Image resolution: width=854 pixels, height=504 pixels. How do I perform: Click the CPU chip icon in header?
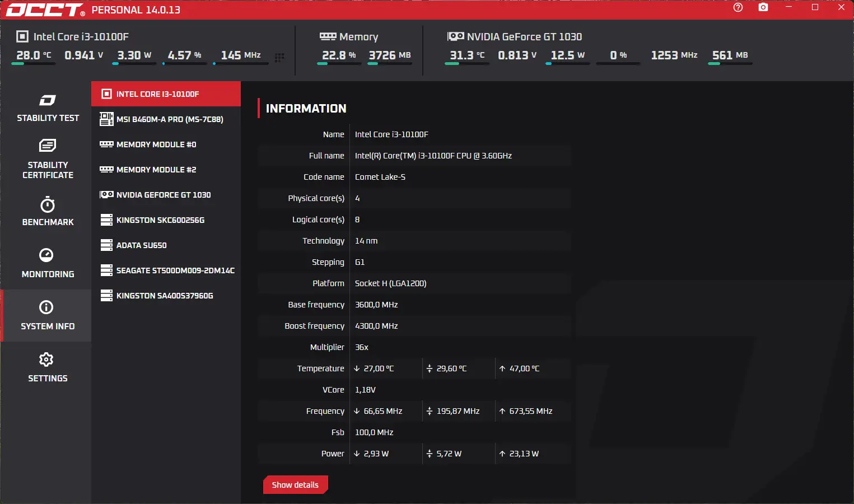click(x=22, y=36)
